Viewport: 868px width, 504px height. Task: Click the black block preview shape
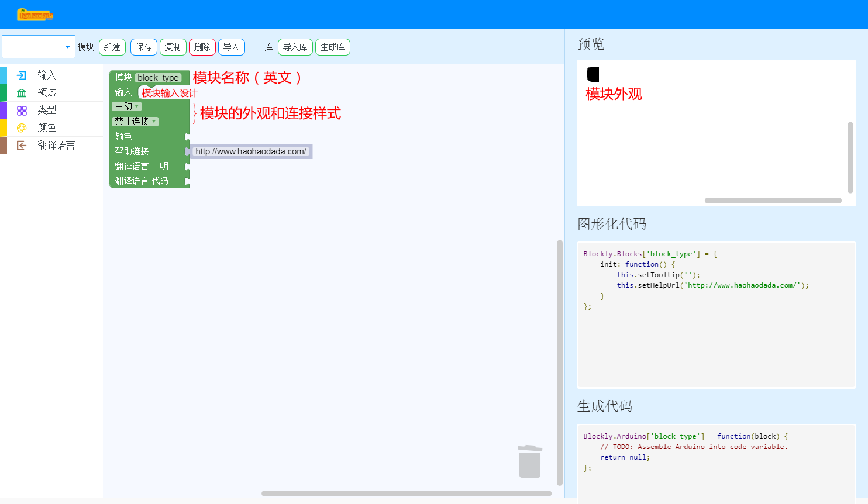[x=593, y=74]
